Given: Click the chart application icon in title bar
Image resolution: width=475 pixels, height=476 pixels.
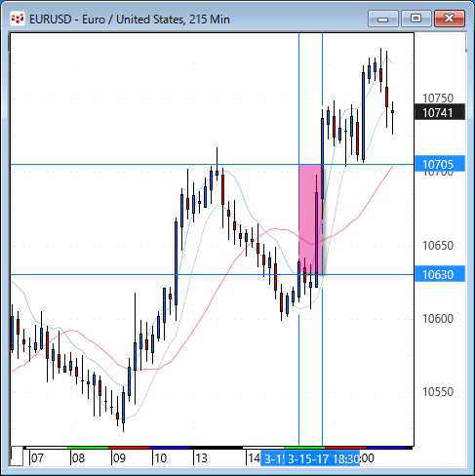Looking at the screenshot, I should [x=18, y=20].
